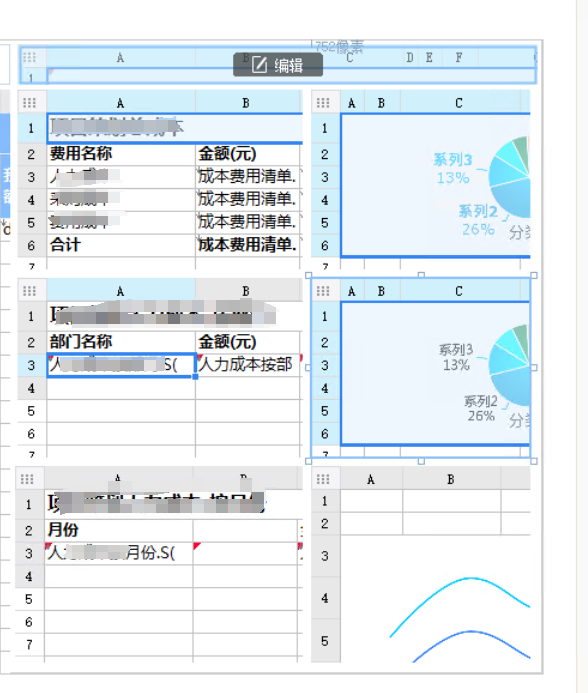Click grid handle icon of top title block
Image resolution: width=588 pixels, height=693 pixels.
tap(29, 57)
